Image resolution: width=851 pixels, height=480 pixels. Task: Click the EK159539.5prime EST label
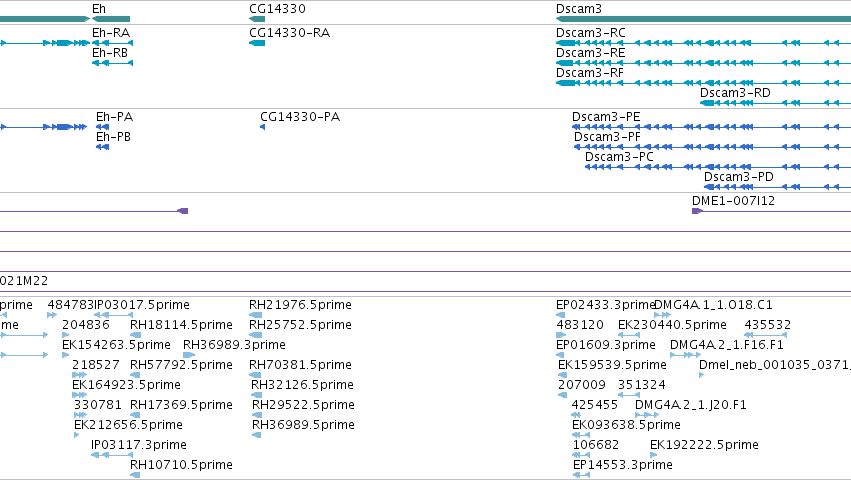point(612,365)
